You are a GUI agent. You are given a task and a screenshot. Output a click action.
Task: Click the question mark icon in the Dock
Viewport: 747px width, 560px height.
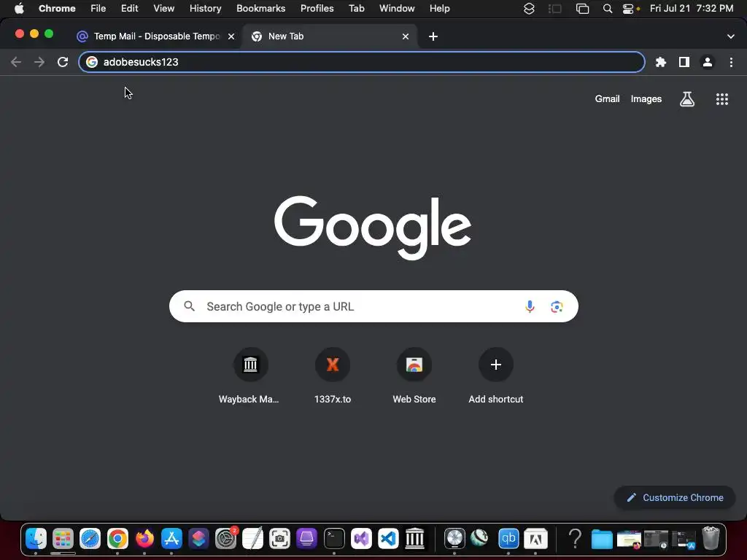575,539
